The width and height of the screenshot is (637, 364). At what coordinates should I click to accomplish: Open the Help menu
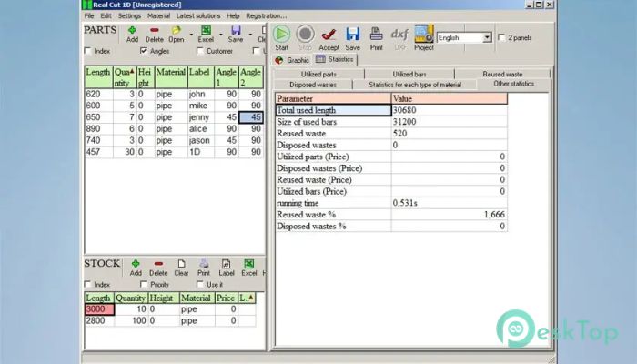[233, 15]
